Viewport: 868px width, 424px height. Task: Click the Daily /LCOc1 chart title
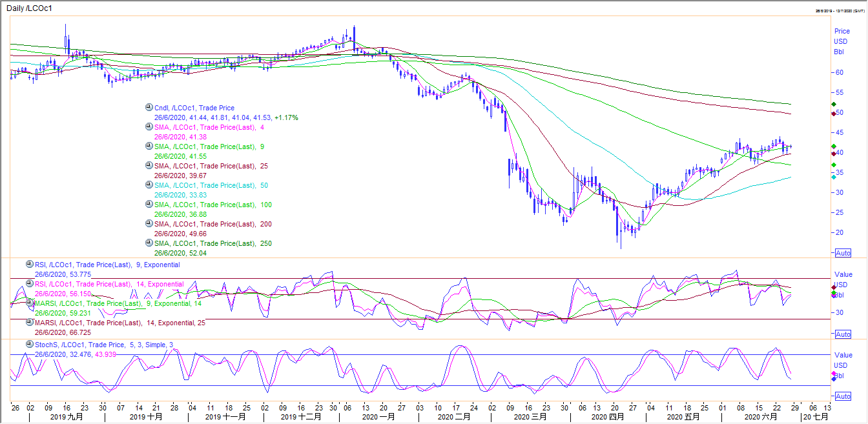(x=30, y=8)
